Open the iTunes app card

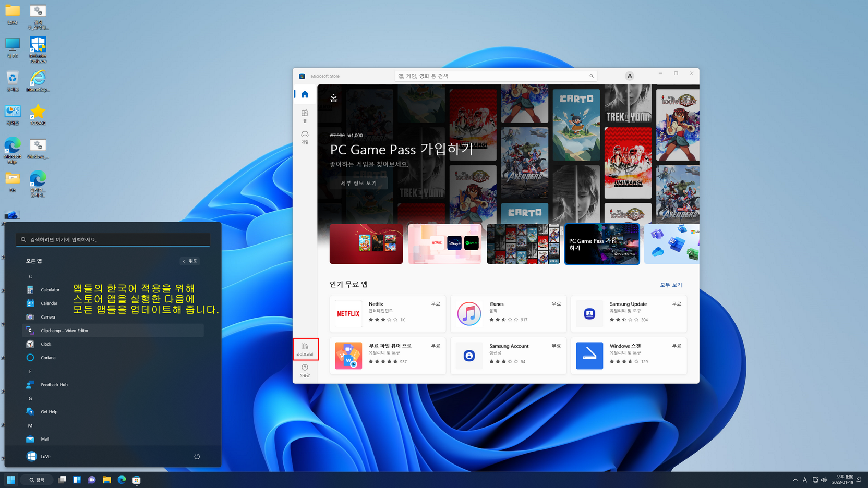[x=508, y=313]
